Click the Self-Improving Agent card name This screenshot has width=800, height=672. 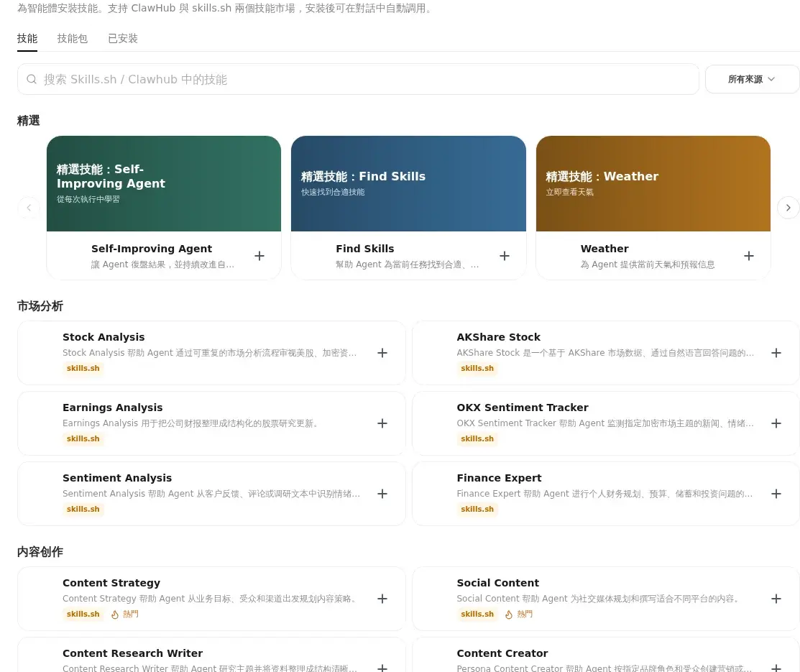tap(152, 249)
